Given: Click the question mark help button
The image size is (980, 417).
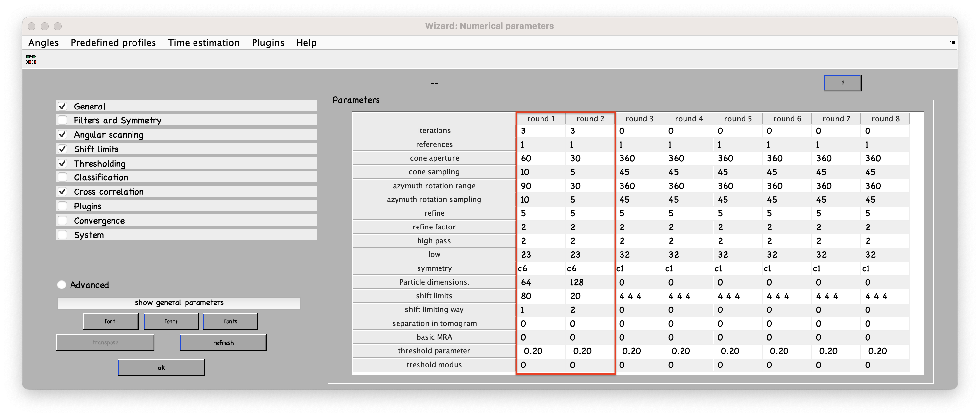Looking at the screenshot, I should 843,83.
